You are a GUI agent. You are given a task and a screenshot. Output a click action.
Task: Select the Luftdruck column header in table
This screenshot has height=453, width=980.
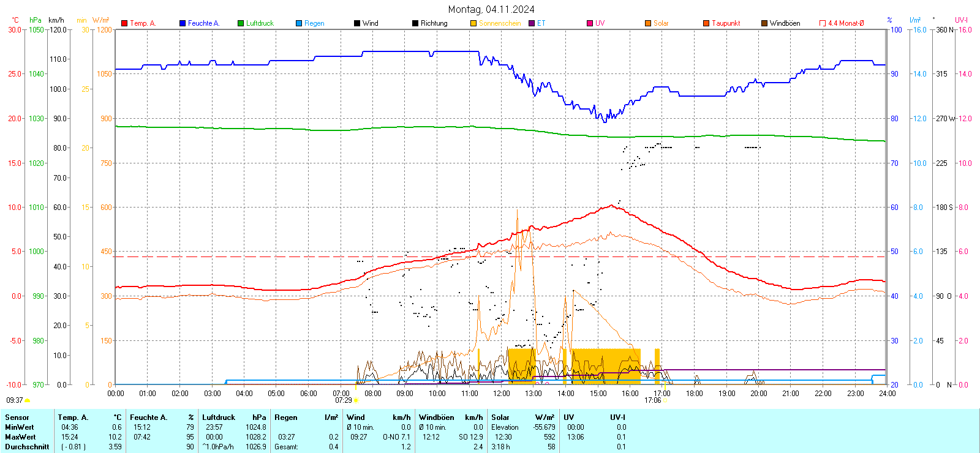[x=219, y=417]
